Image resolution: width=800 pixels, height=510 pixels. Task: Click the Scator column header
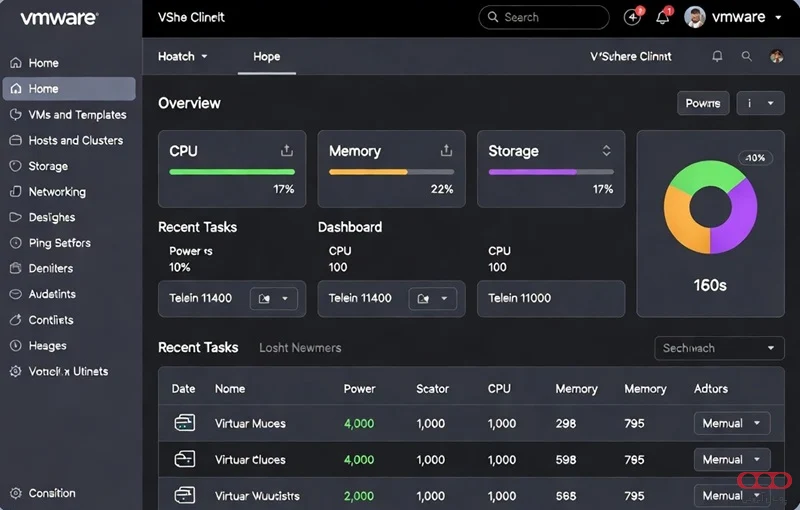432,389
